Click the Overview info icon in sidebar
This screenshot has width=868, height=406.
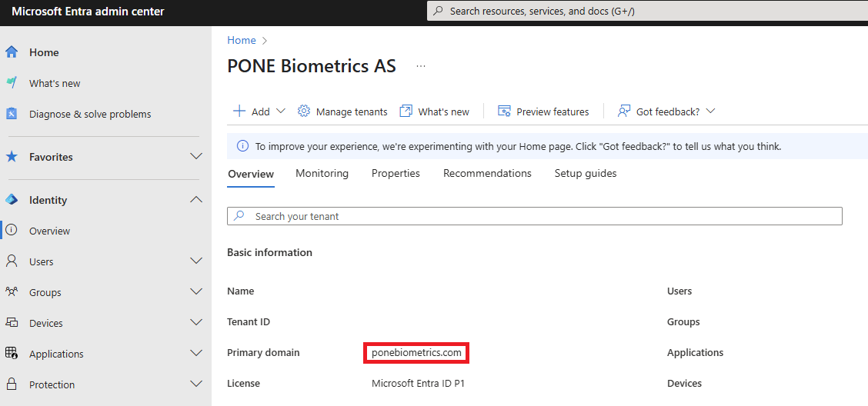point(12,230)
